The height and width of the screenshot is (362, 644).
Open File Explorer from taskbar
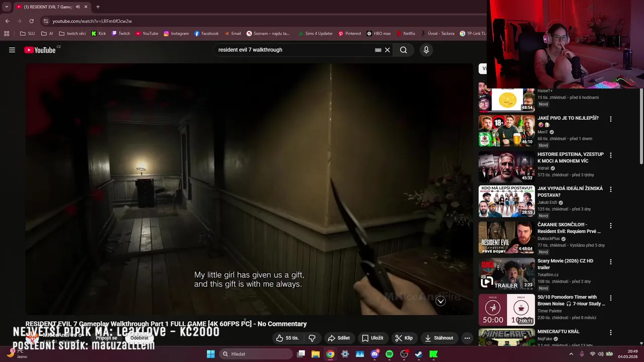(x=315, y=354)
